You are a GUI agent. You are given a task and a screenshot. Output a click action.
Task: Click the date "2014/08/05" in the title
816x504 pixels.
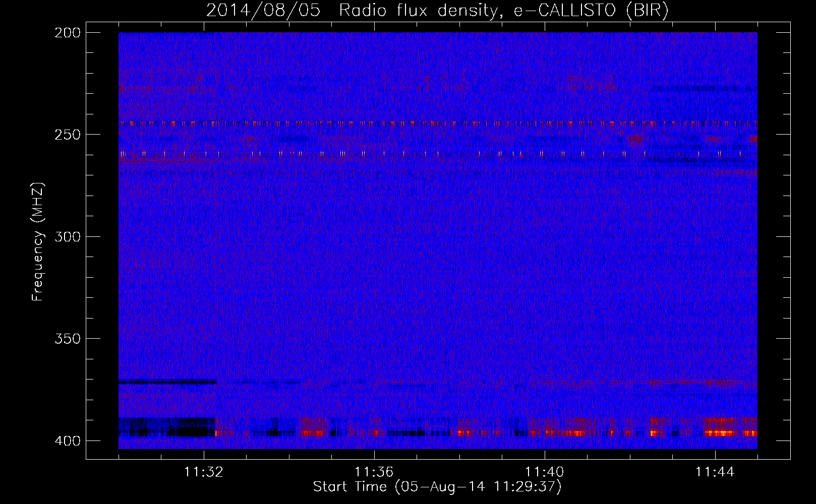click(x=263, y=11)
